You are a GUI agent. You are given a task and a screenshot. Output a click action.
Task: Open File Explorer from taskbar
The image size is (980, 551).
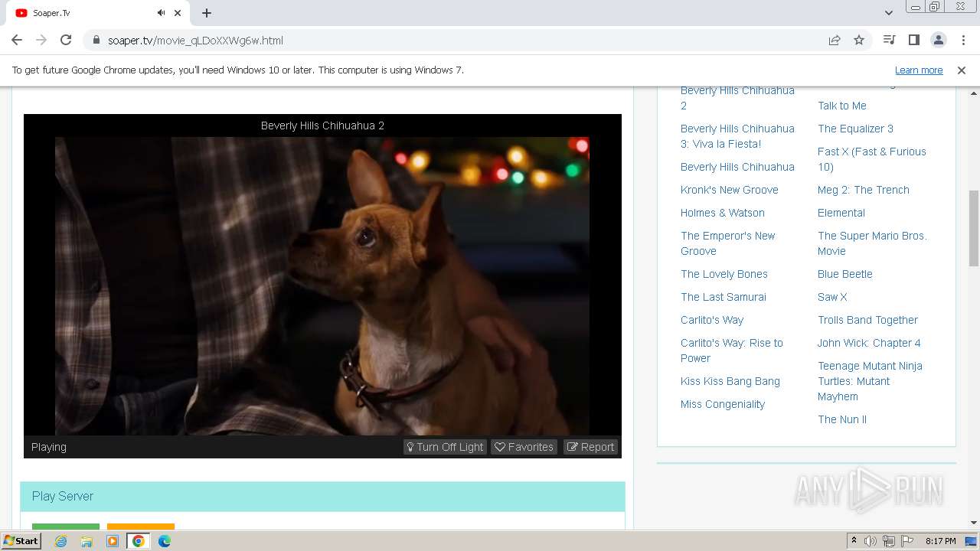[87, 541]
